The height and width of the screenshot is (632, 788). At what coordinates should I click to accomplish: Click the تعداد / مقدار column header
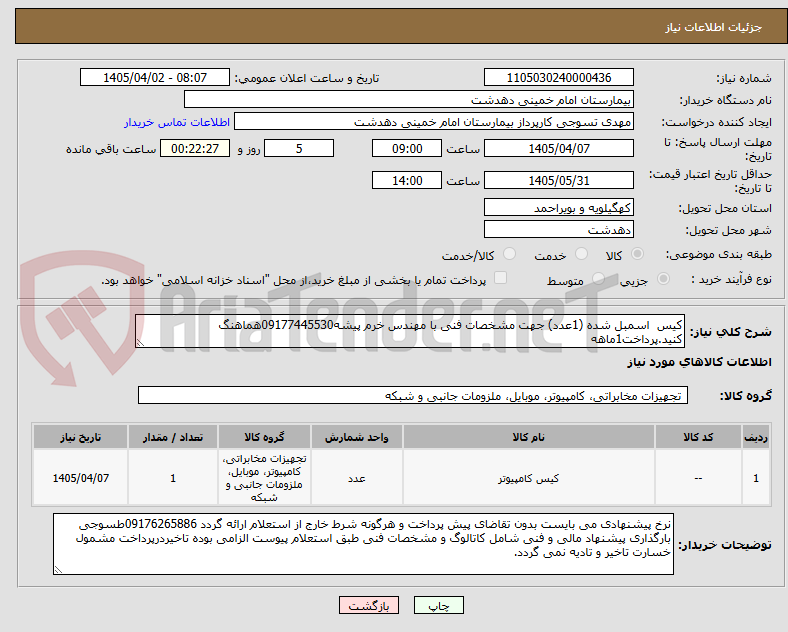click(x=173, y=437)
